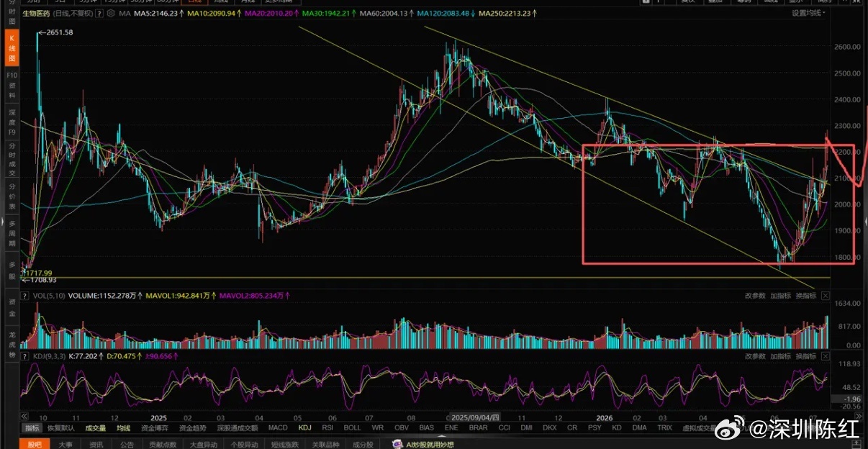Click the timeline left scroll arrows icon
Image resolution: width=868 pixels, height=449 pixels.
(x=25, y=417)
